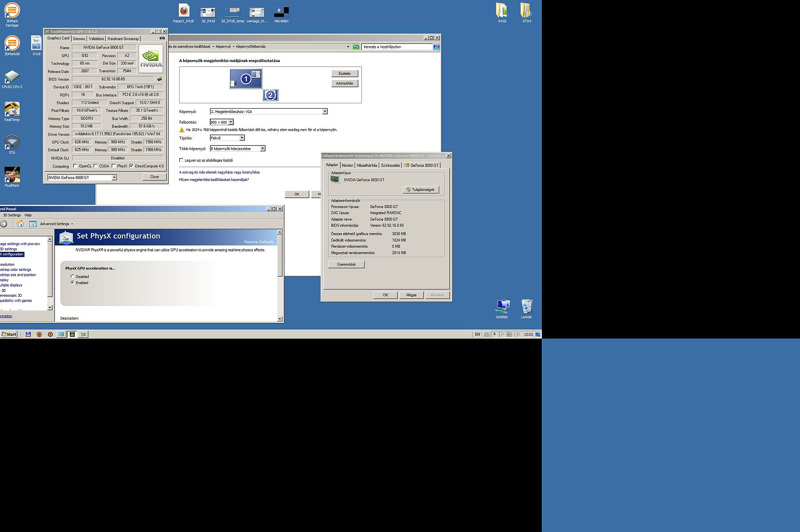Open the 0418 folder on the desktop
The image size is (800, 532).
(x=502, y=13)
